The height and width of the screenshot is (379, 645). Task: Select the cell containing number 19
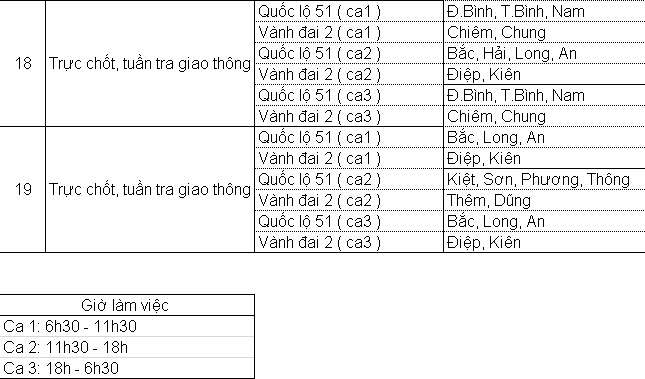[23, 189]
